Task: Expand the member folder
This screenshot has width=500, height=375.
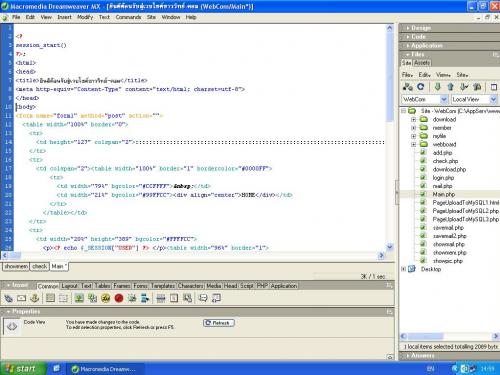Action: 413,128
